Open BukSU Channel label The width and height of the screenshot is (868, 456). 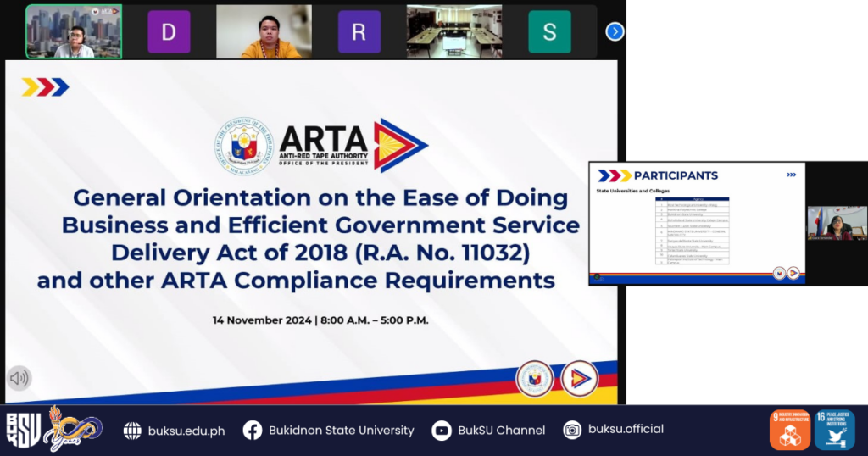[502, 431]
